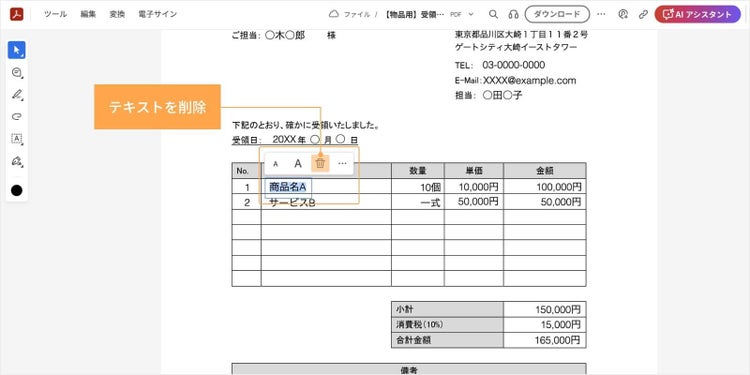Select the 合計金額 label cell
Screen dimensions: 750x375
tap(447, 340)
